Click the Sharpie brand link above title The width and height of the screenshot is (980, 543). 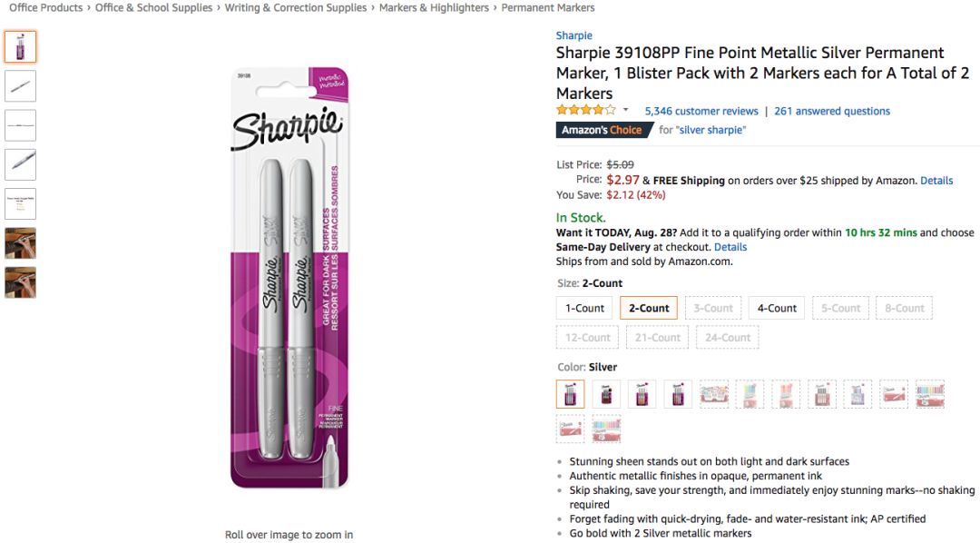coord(573,35)
